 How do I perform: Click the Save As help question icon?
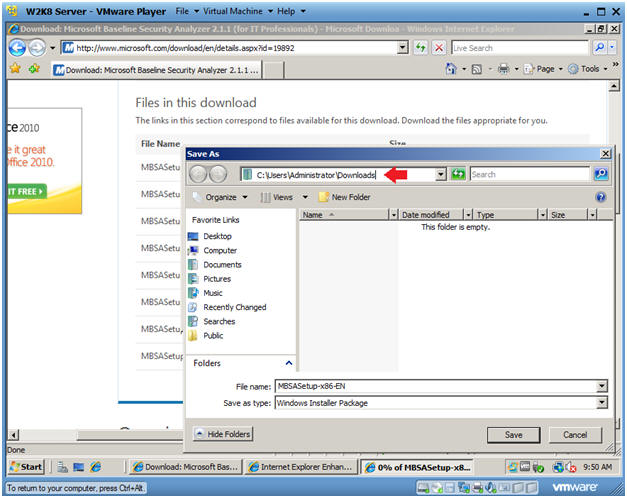pyautogui.click(x=601, y=197)
